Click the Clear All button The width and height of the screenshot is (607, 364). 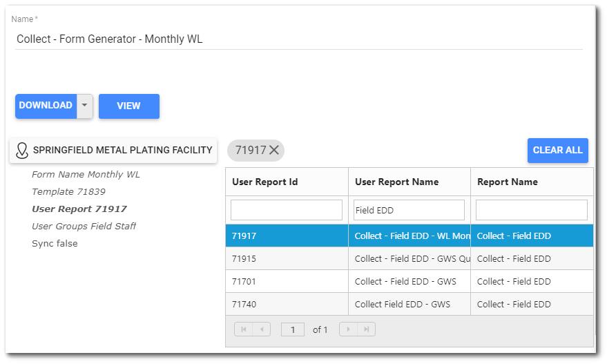(x=558, y=151)
